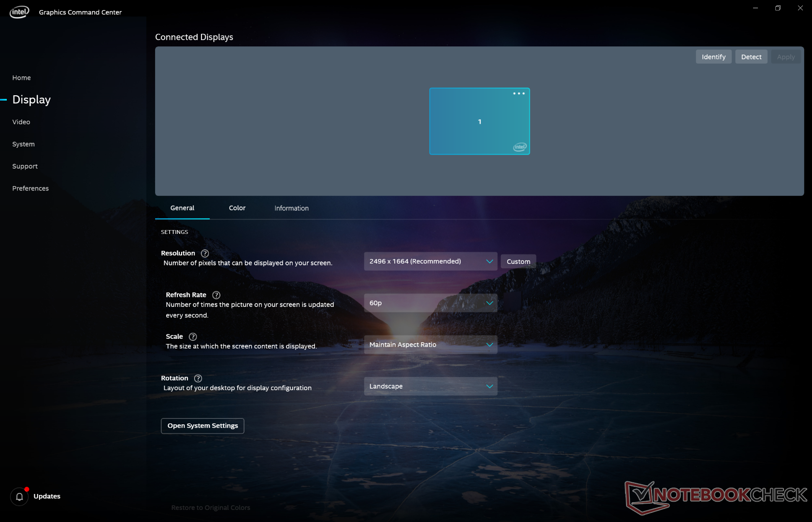Switch to the Color tab

pyautogui.click(x=237, y=208)
